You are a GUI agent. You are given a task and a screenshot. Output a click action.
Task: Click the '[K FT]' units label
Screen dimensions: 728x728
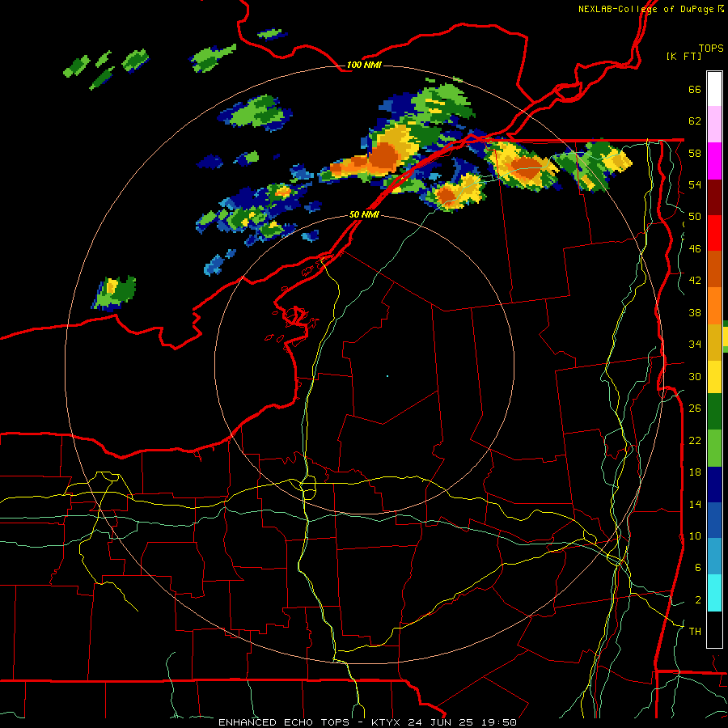pos(684,56)
